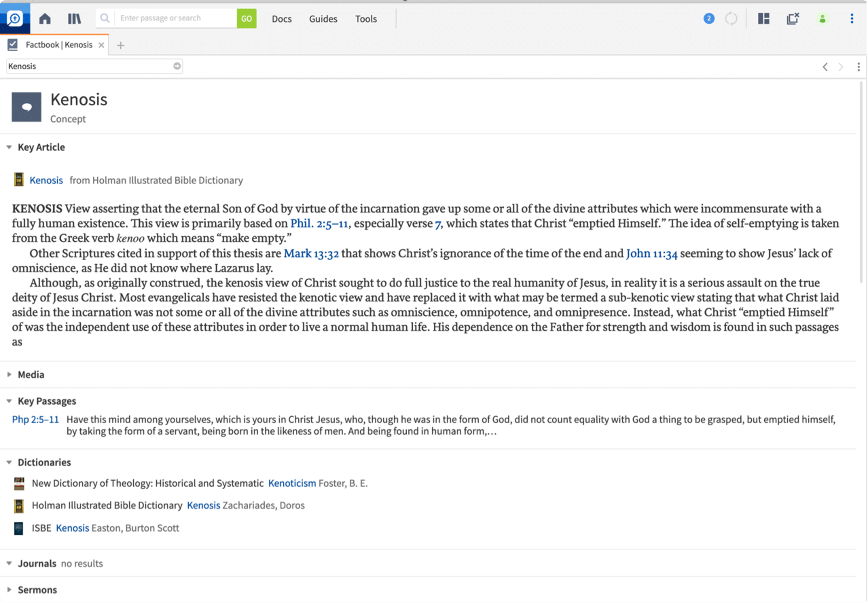Screen dimensions: 868x603
Task: Submit the Kenosis field arrow icon
Action: coord(177,66)
